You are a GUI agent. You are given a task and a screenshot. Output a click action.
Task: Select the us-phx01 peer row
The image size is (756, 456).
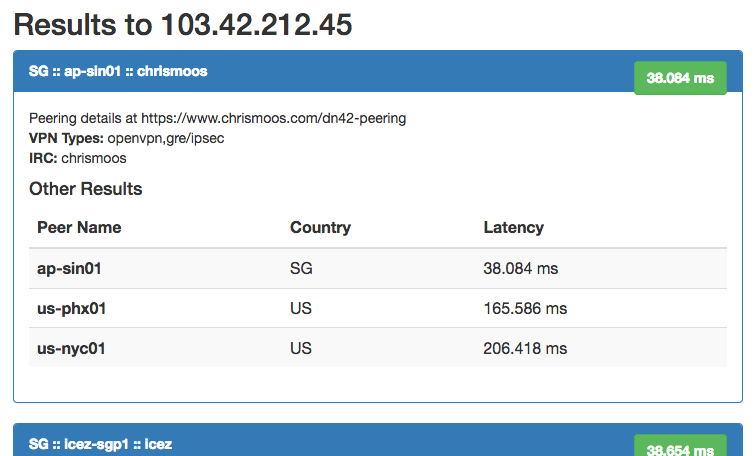(378, 308)
